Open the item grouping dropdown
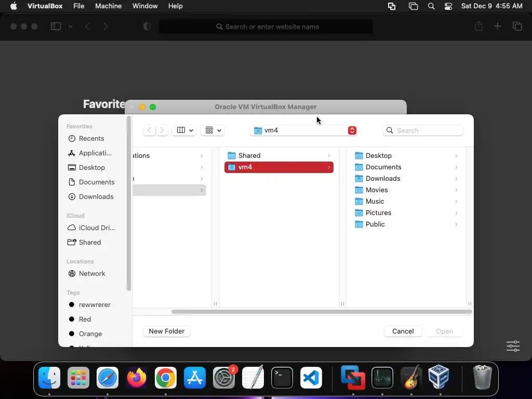 [212, 130]
